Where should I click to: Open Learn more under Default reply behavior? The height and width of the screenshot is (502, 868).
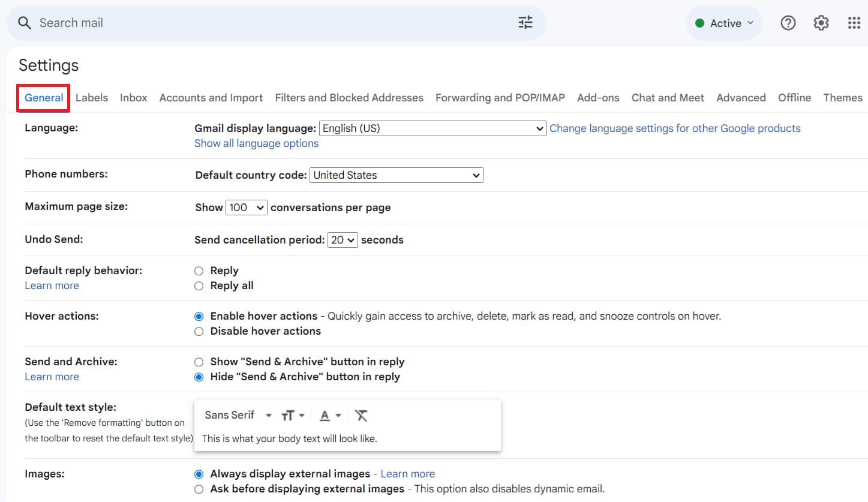(x=52, y=285)
